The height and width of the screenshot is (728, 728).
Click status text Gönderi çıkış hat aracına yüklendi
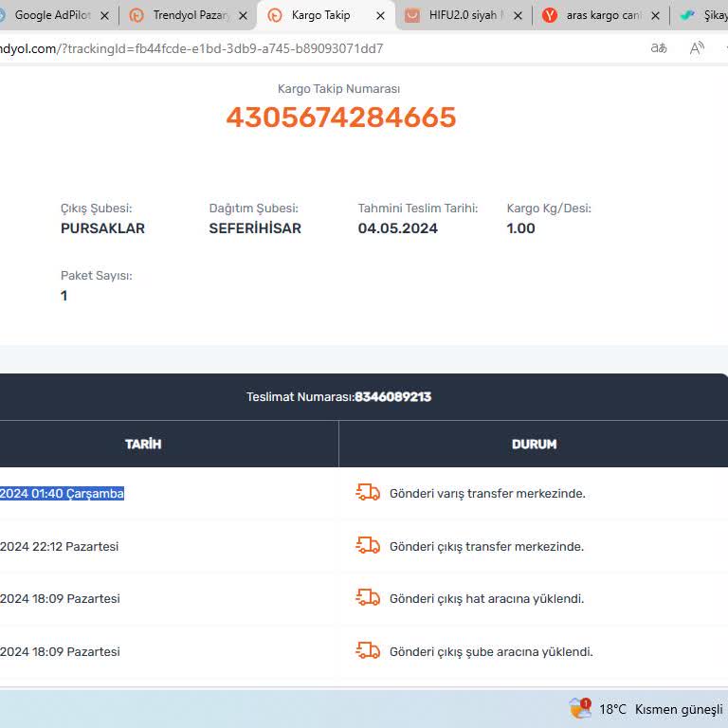point(486,599)
